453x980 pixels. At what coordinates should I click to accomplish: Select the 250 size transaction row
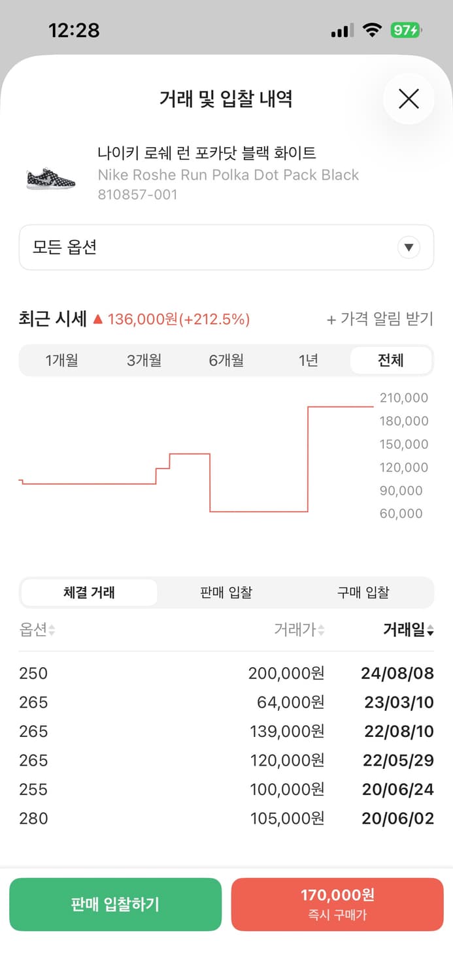click(x=226, y=673)
